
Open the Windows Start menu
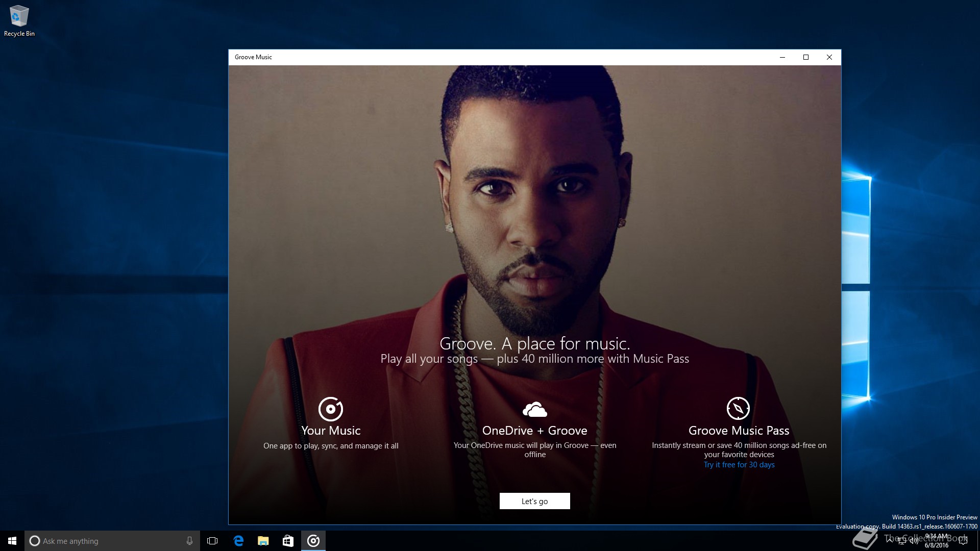[12, 541]
